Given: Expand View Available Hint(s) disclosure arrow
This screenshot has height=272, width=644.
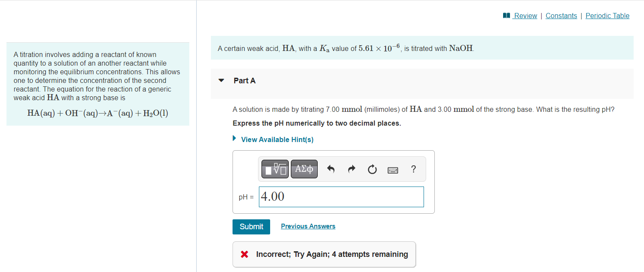Looking at the screenshot, I should (x=235, y=139).
